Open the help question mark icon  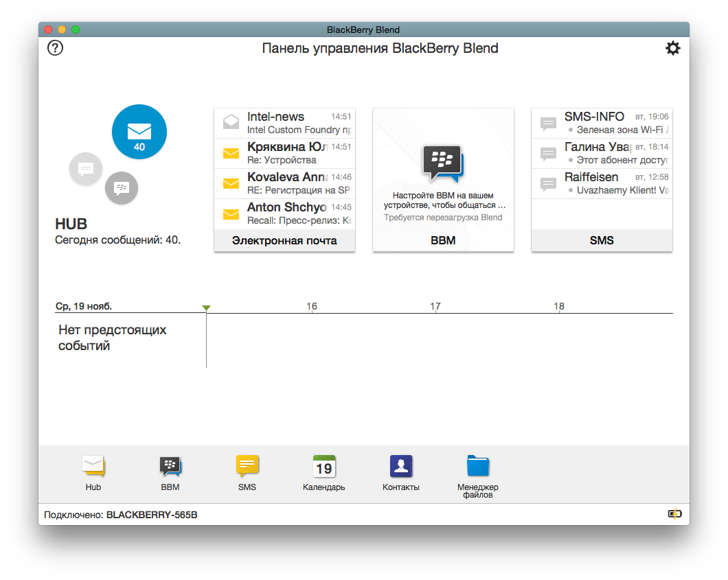pos(55,48)
